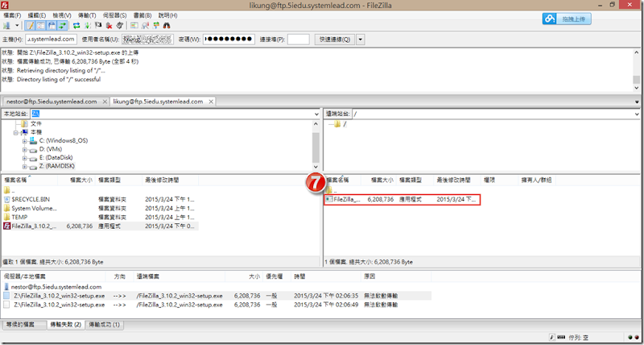Click the reconnect to last server icon
Image resolution: width=644 pixels, height=345 pixels.
[x=119, y=26]
